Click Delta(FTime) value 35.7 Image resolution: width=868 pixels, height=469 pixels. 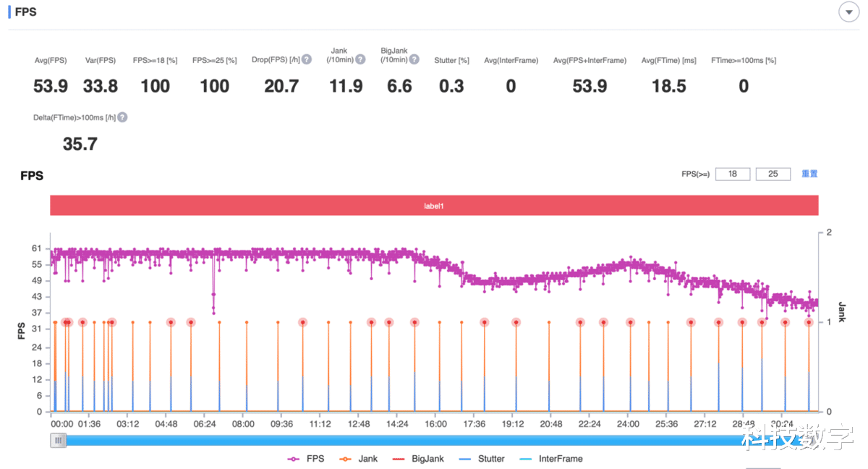(80, 144)
